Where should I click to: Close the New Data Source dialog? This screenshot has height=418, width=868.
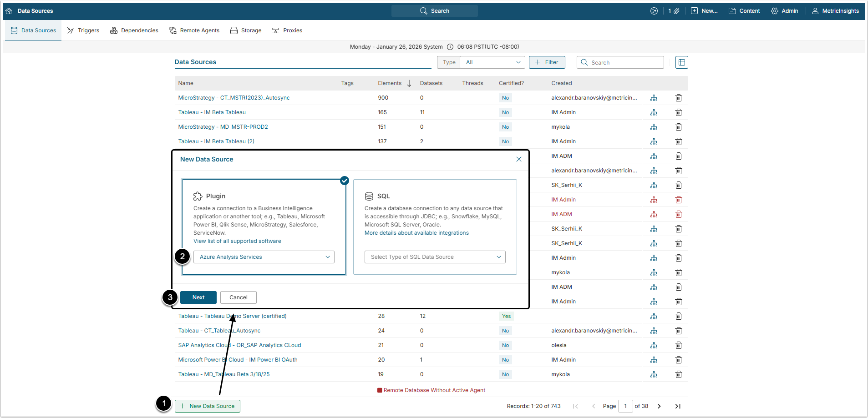[518, 159]
